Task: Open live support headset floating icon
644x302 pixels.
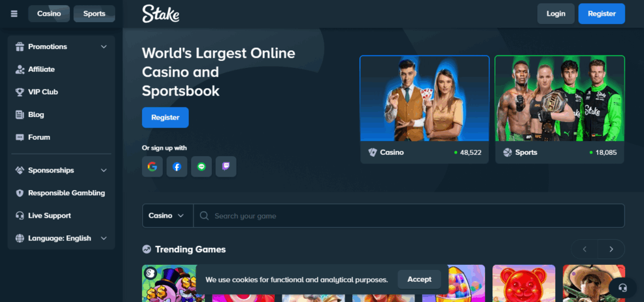Action: [x=623, y=288]
